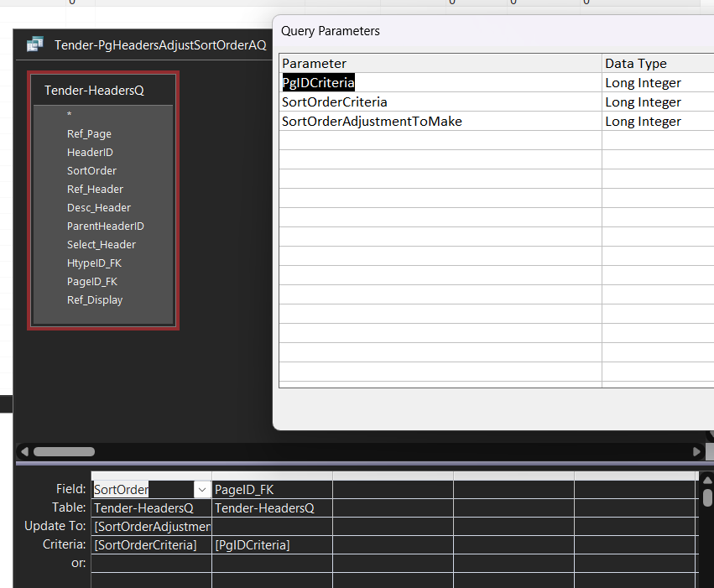
Task: Click the empty Field cell in third column
Action: (393, 490)
